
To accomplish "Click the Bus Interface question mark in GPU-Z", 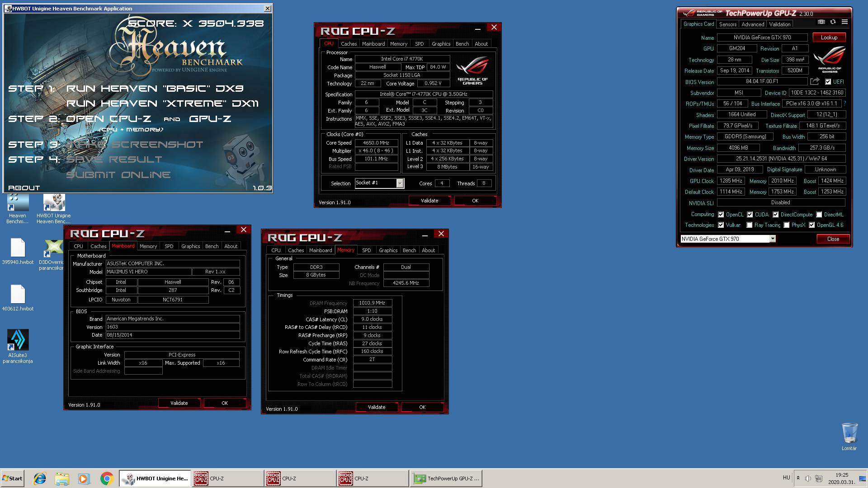I will (844, 103).
